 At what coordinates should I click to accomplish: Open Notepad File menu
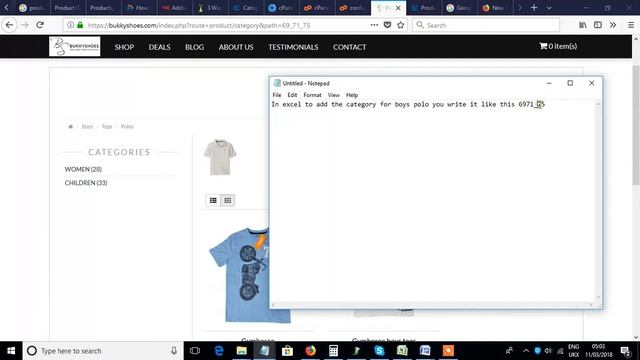[x=277, y=95]
